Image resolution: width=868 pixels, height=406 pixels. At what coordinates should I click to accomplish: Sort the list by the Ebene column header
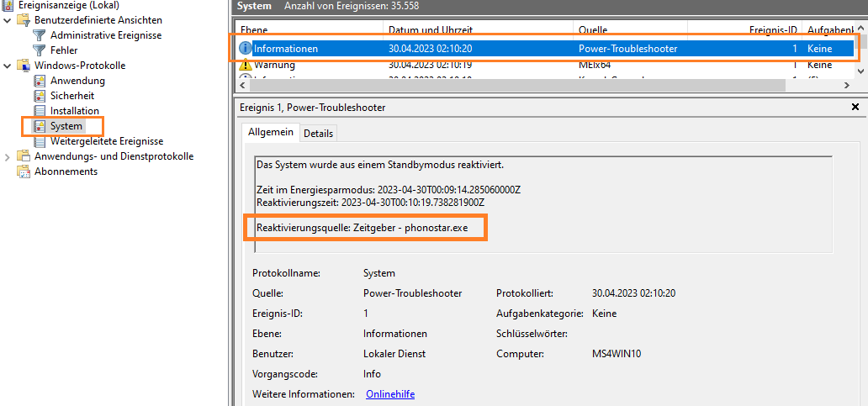[x=308, y=29]
